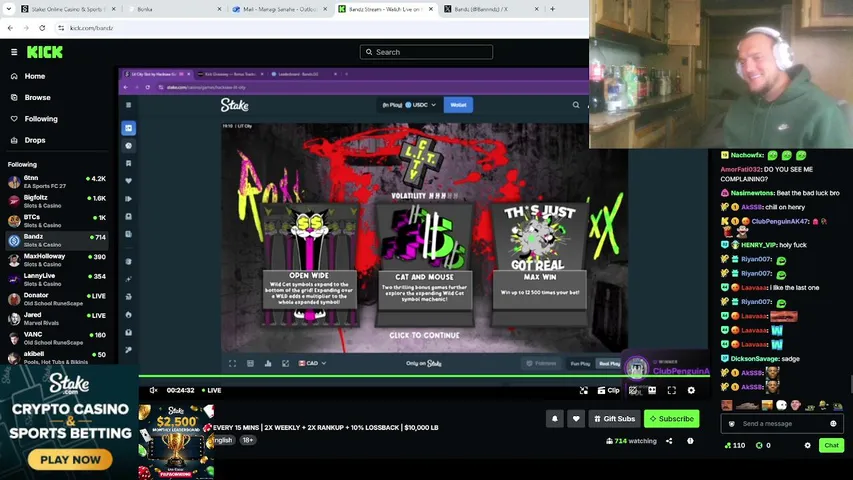The width and height of the screenshot is (853, 480).
Task: Switch to the Bonka browser tab
Action: pos(173,9)
